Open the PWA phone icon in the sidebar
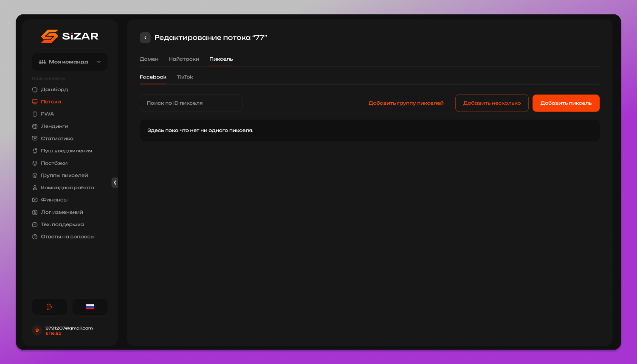The image size is (637, 364). pyautogui.click(x=35, y=114)
